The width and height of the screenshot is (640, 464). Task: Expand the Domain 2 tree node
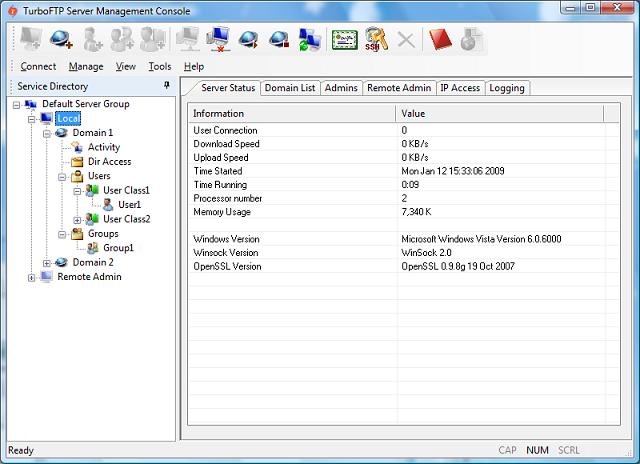point(47,263)
